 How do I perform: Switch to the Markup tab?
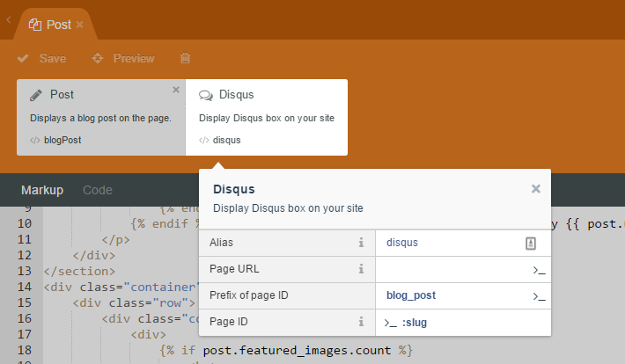click(x=42, y=190)
